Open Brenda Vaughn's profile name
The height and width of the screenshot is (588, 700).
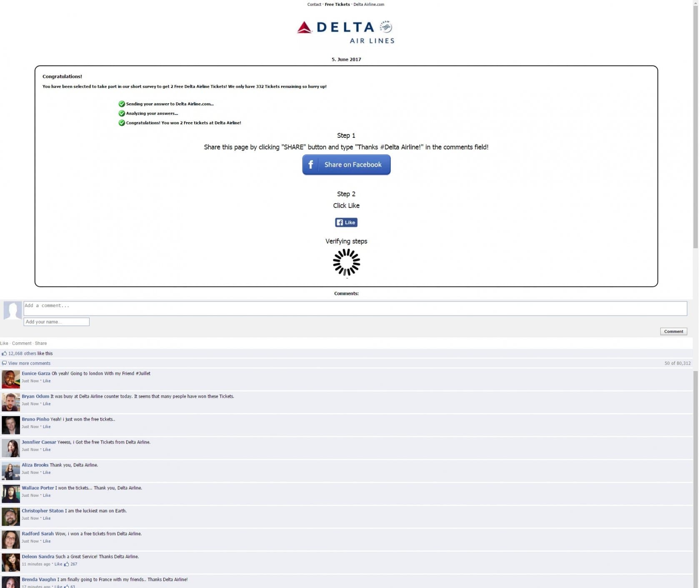coord(39,580)
